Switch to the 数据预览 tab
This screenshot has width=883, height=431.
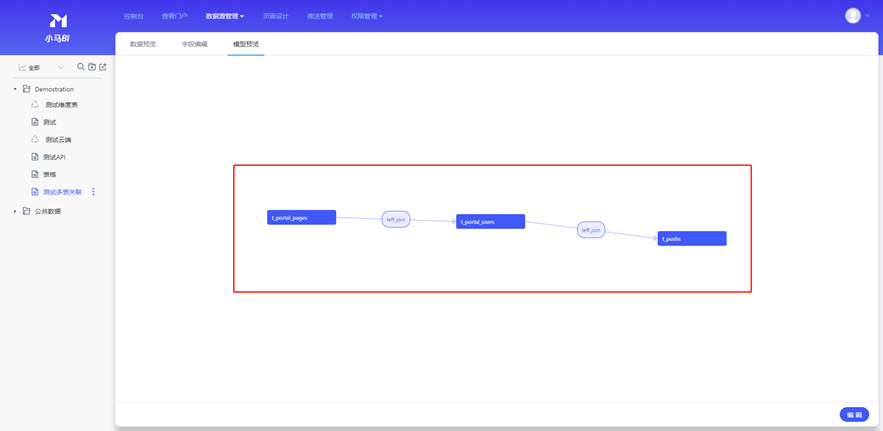point(143,44)
